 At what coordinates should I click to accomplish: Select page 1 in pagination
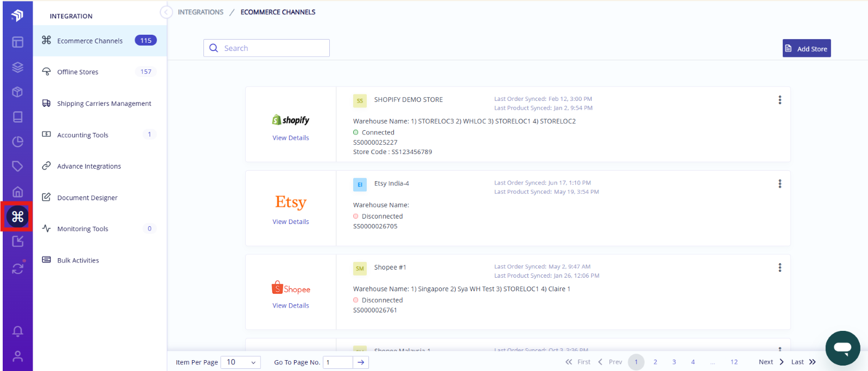[x=636, y=362]
